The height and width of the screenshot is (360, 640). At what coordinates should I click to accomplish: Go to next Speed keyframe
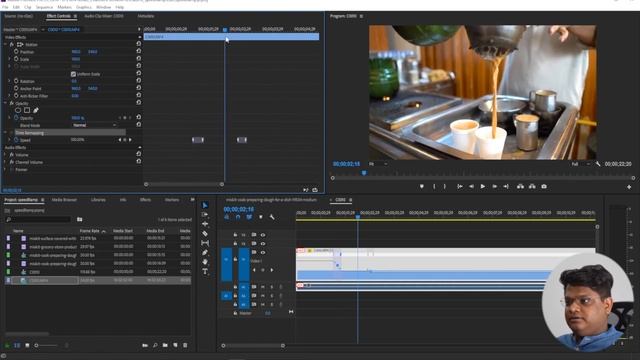click(130, 140)
